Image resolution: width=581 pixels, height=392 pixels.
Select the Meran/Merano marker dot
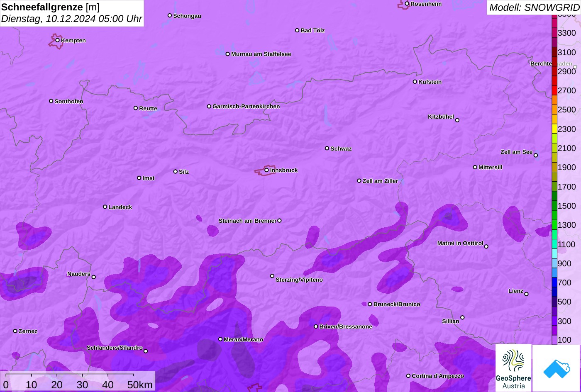pyautogui.click(x=220, y=339)
